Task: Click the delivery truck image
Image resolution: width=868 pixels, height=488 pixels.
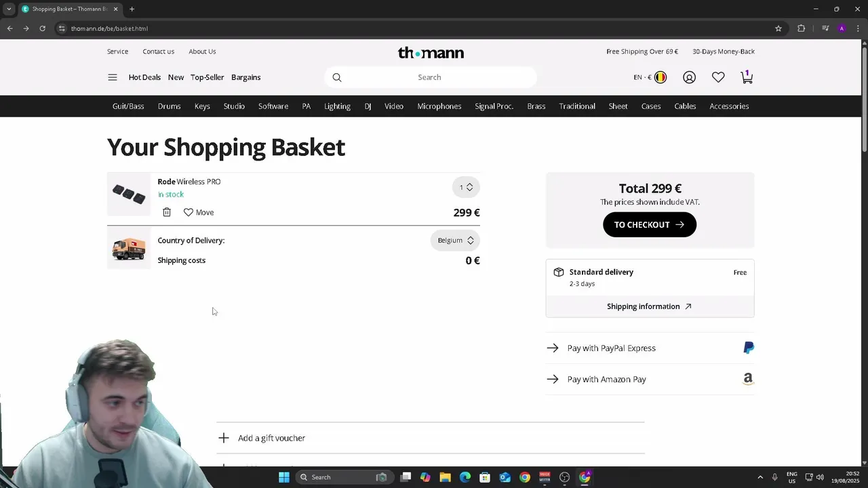Action: point(129,249)
